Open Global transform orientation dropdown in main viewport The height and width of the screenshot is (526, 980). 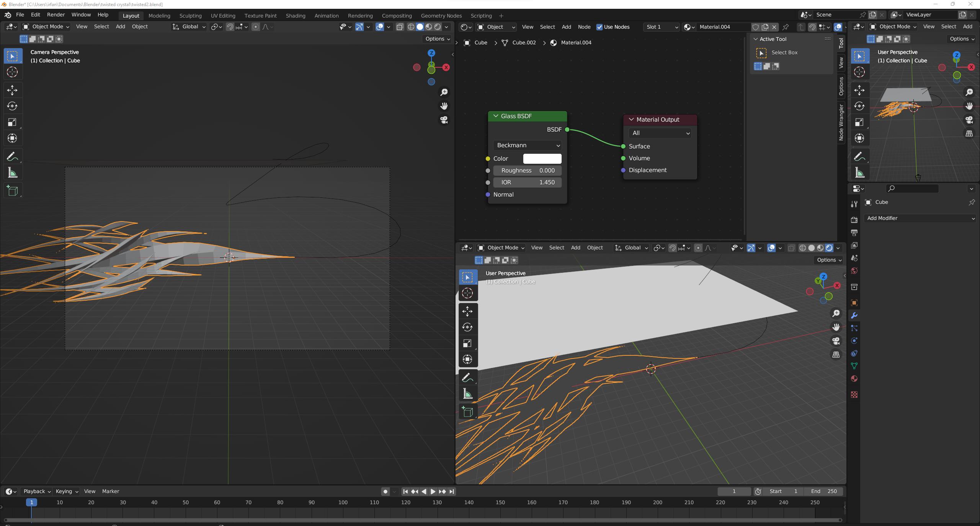point(189,26)
